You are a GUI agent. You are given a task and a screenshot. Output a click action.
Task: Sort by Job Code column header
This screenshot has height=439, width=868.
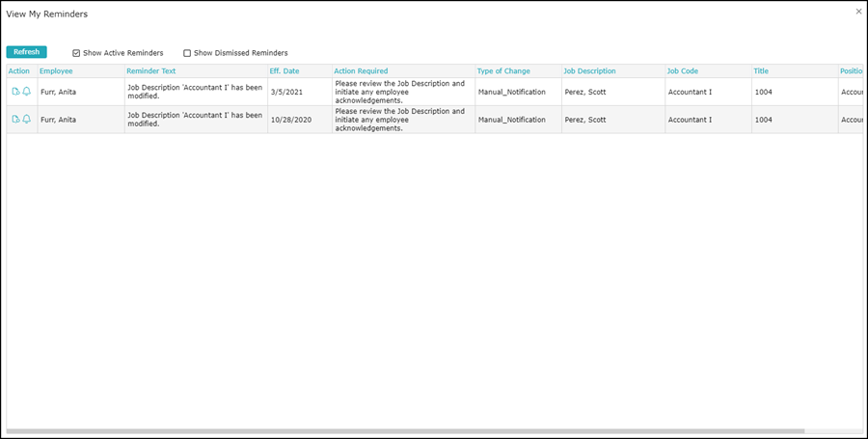tap(684, 71)
